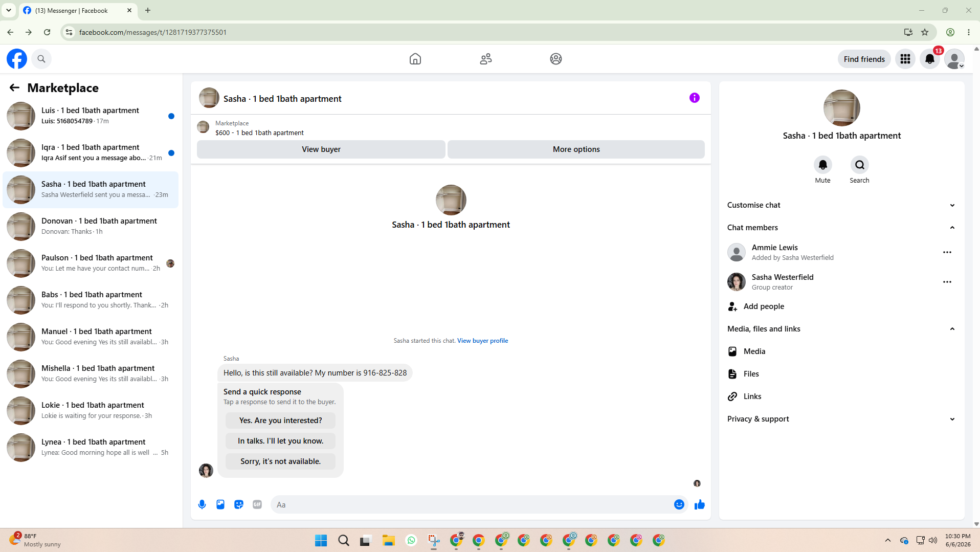Choose a sticker
The height and width of the screenshot is (552, 980).
[239, 504]
